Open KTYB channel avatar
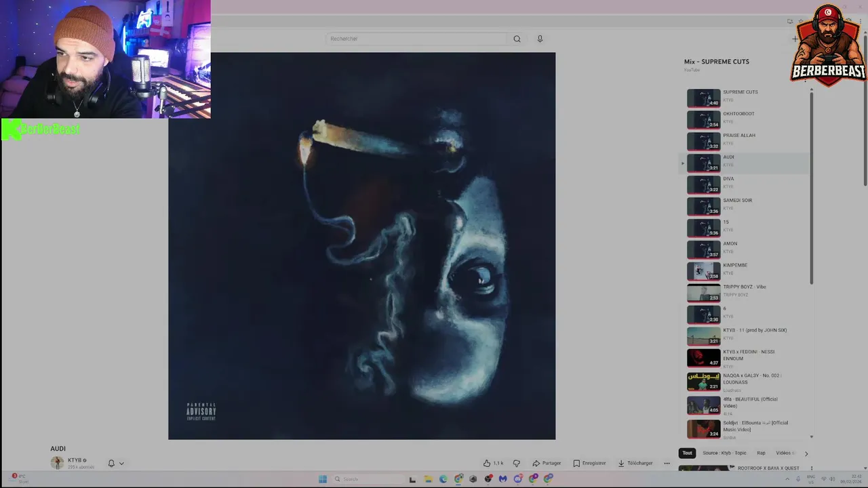The width and height of the screenshot is (868, 488). [57, 463]
